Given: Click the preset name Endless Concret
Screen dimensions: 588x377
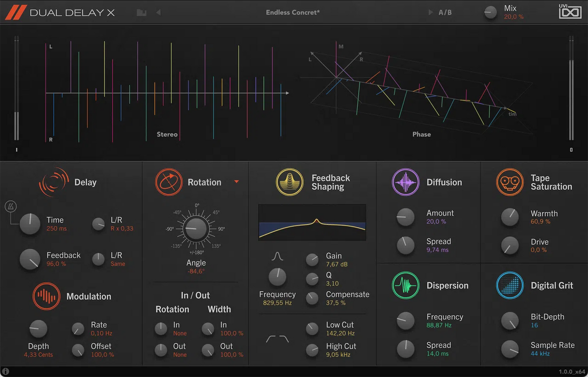Looking at the screenshot, I should point(293,12).
